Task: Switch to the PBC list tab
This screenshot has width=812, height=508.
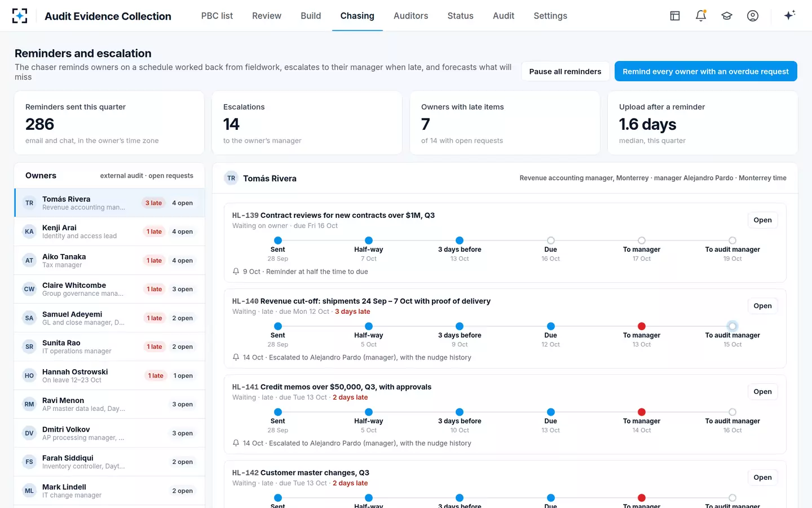Action: (217, 16)
